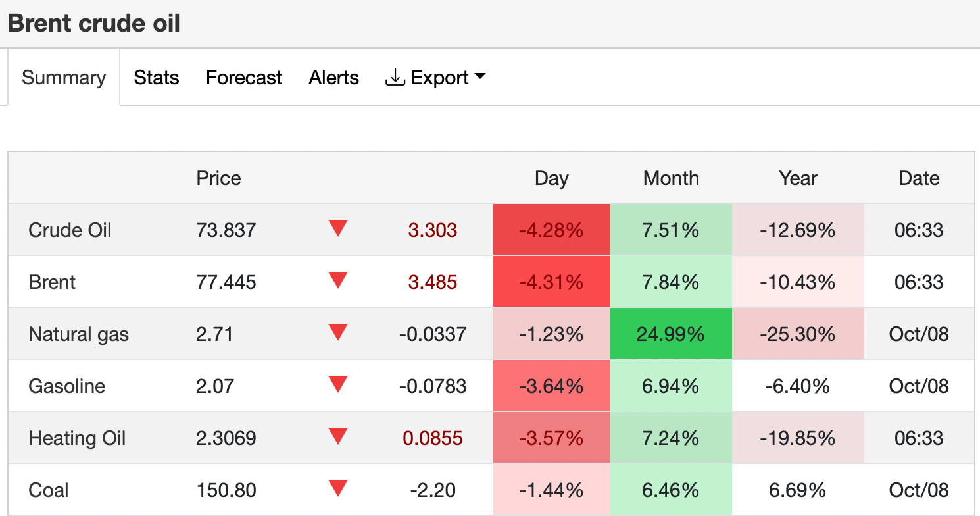
Task: Click the 3.485 change value
Action: tap(432, 282)
